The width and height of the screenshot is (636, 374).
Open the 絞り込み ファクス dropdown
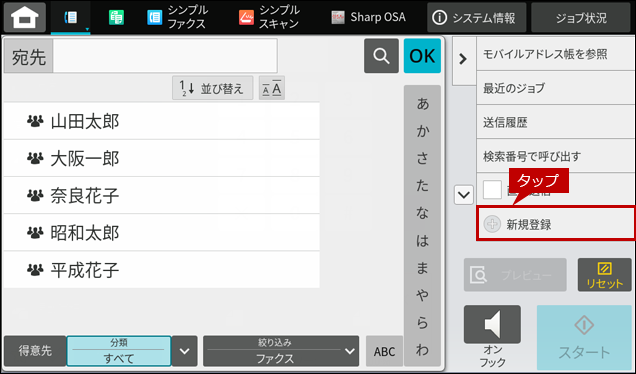[281, 351]
